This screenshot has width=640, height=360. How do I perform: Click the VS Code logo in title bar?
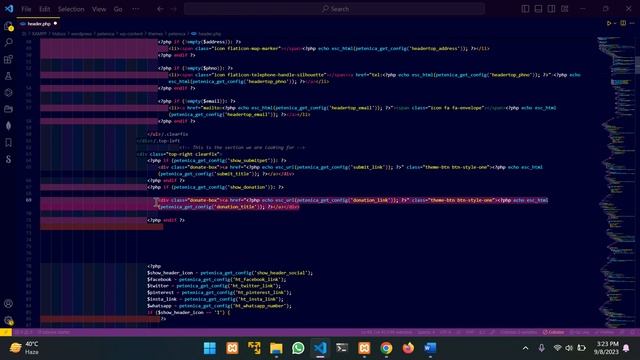pyautogui.click(x=9, y=9)
